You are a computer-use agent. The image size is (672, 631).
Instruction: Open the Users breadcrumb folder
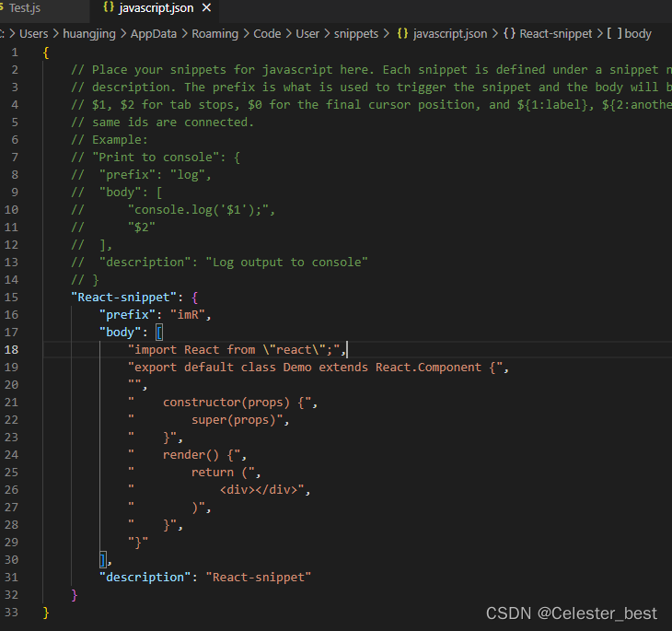(x=33, y=33)
